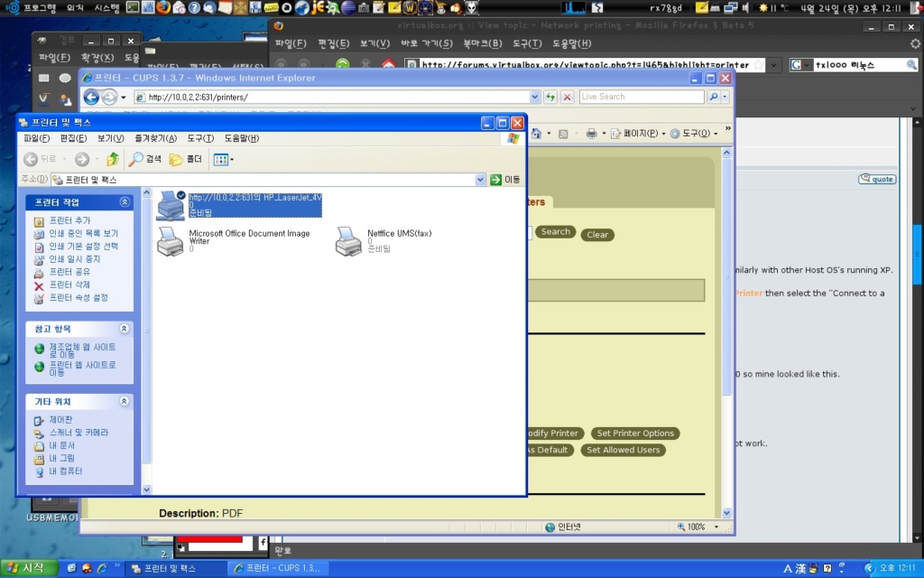Image resolution: width=924 pixels, height=578 pixels.
Task: Pause printing with 인쇄 일시 중지
Action: coord(74,259)
